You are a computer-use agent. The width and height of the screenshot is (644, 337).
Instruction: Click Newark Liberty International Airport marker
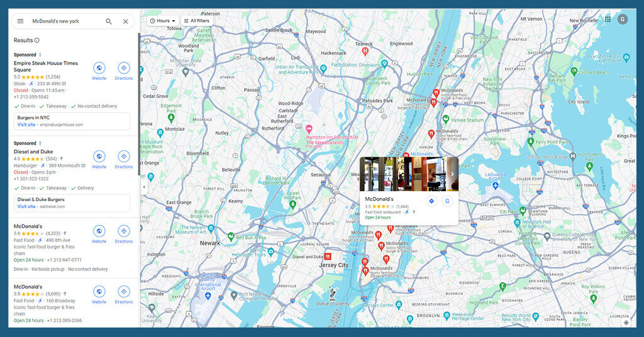click(x=208, y=296)
